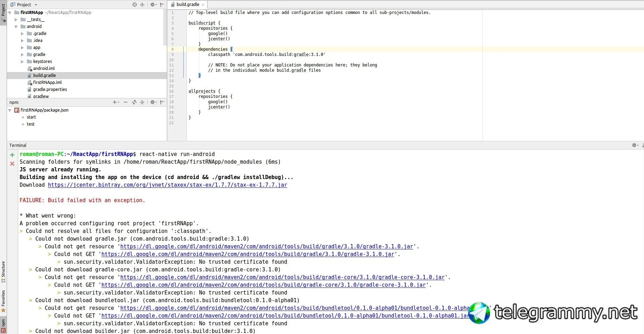Image resolution: width=644 pixels, height=334 pixels.
Task: Click the gradle.properties file icon
Action: click(x=30, y=90)
